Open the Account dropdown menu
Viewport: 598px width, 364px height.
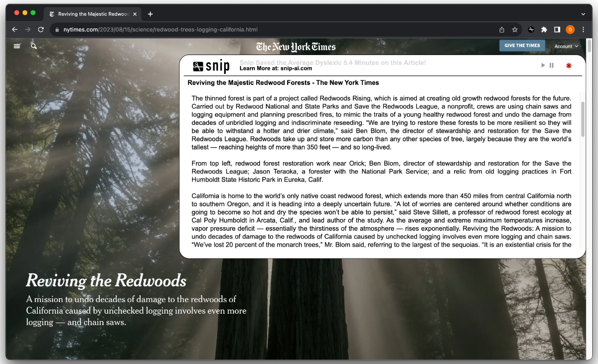coord(566,47)
